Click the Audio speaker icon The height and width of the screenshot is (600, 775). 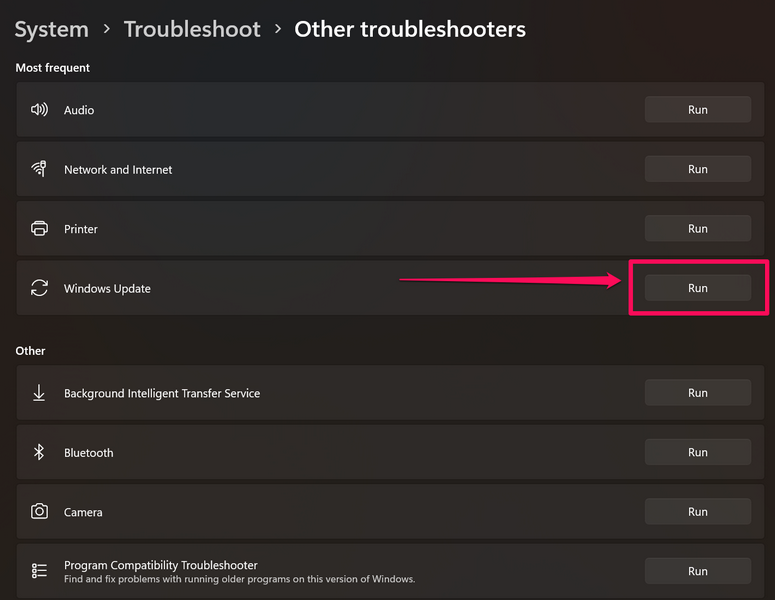[x=40, y=110]
